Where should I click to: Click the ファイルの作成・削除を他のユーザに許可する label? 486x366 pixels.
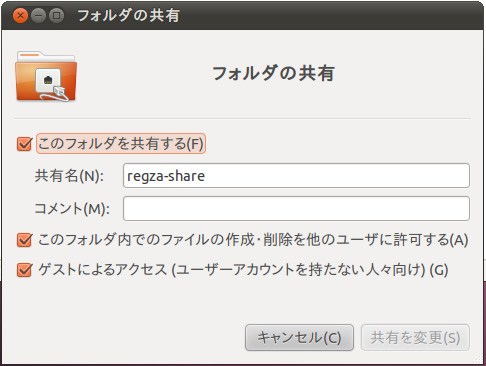pyautogui.click(x=253, y=240)
